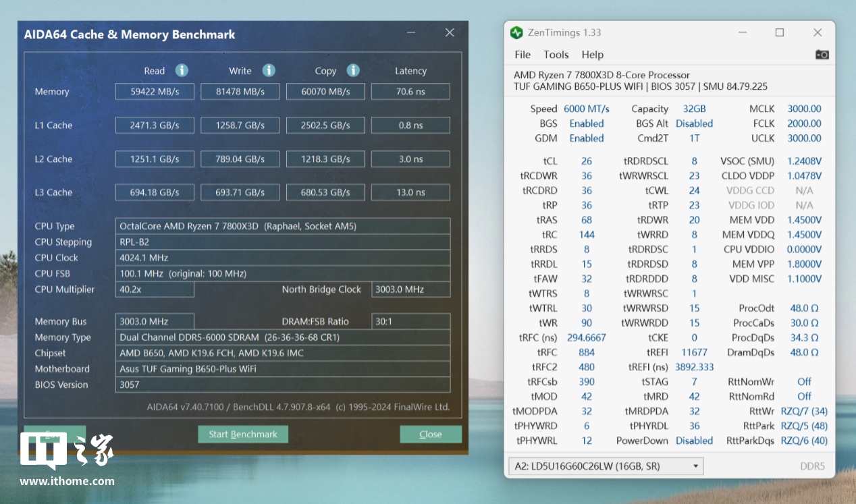
Task: Take screenshot with ZenTimings camera icon
Action: (822, 55)
